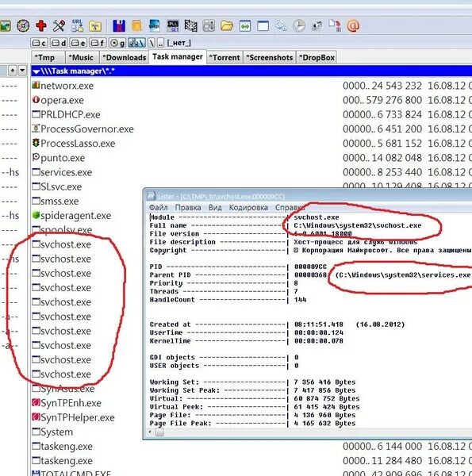Select the network neighborhood drive button
This screenshot has height=476, width=472.
[136, 43]
